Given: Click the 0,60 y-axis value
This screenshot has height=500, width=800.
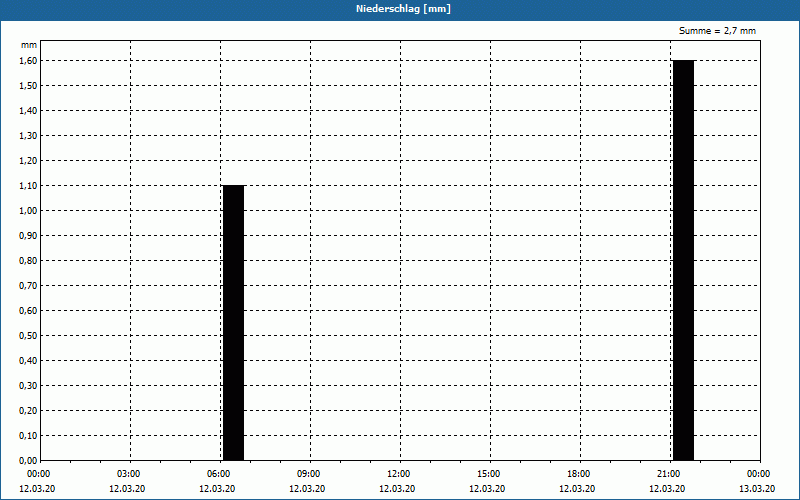Looking at the screenshot, I should coord(28,310).
